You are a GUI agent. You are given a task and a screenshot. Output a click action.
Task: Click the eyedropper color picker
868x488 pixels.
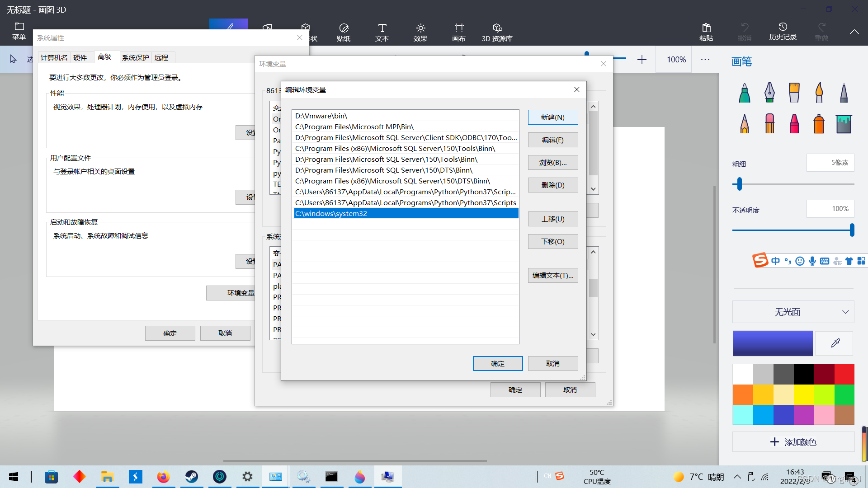pyautogui.click(x=835, y=343)
